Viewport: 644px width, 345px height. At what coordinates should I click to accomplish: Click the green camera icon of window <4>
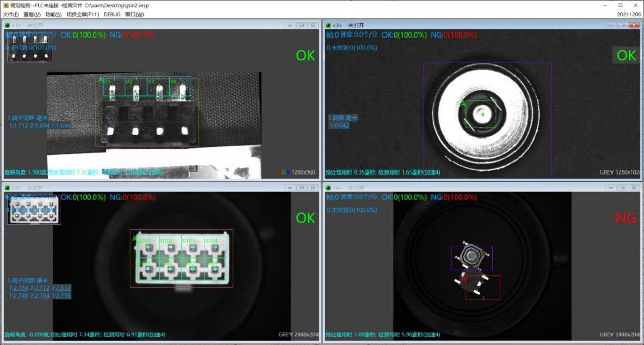tap(328, 188)
